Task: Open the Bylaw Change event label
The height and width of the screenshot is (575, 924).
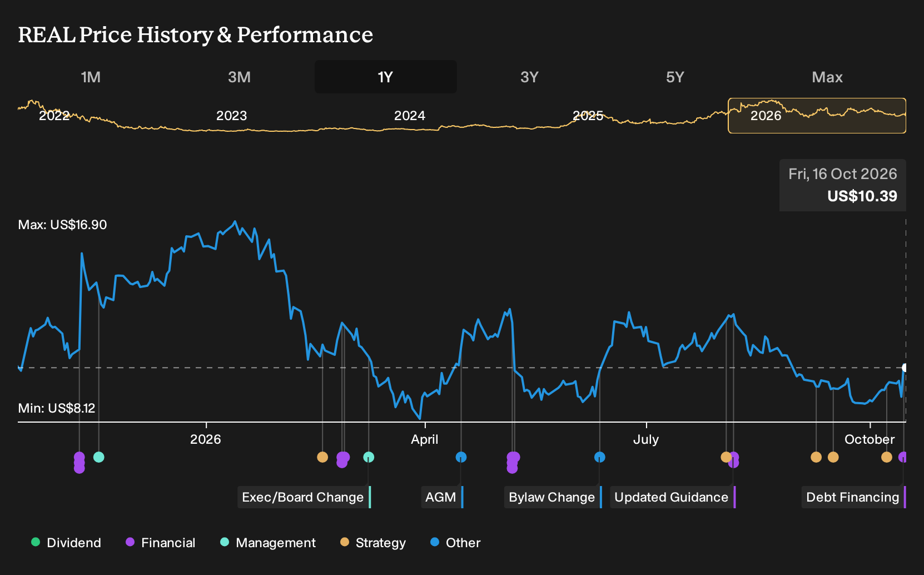Action: coord(553,497)
